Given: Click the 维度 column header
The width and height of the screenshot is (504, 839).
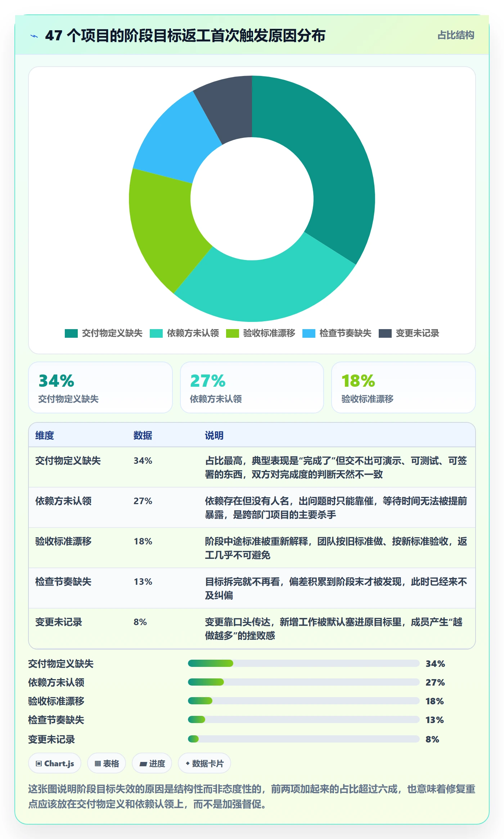Looking at the screenshot, I should 45,435.
